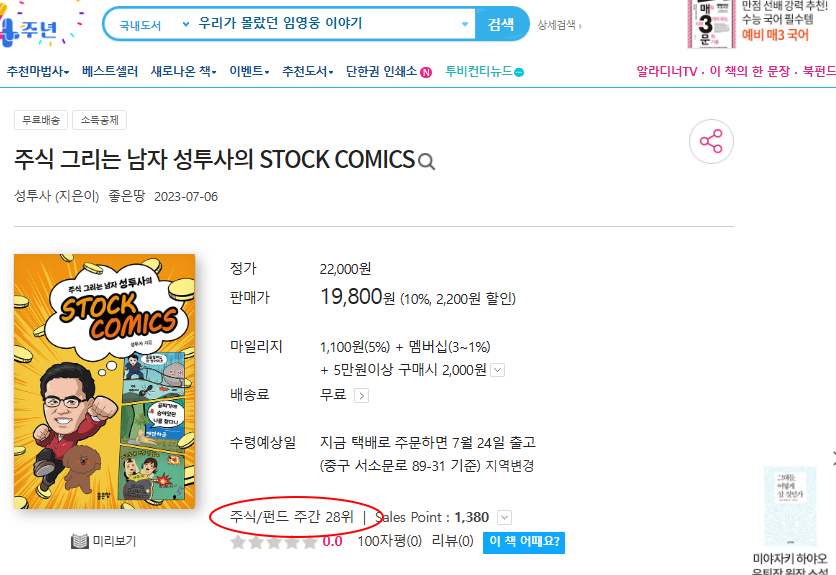This screenshot has height=575, width=836.
Task: Open the 베스트셀러 menu item
Action: click(110, 71)
